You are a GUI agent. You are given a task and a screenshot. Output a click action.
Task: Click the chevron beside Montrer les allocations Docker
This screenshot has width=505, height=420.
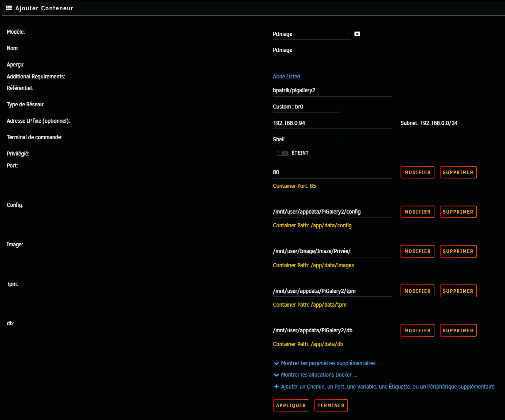click(x=276, y=374)
